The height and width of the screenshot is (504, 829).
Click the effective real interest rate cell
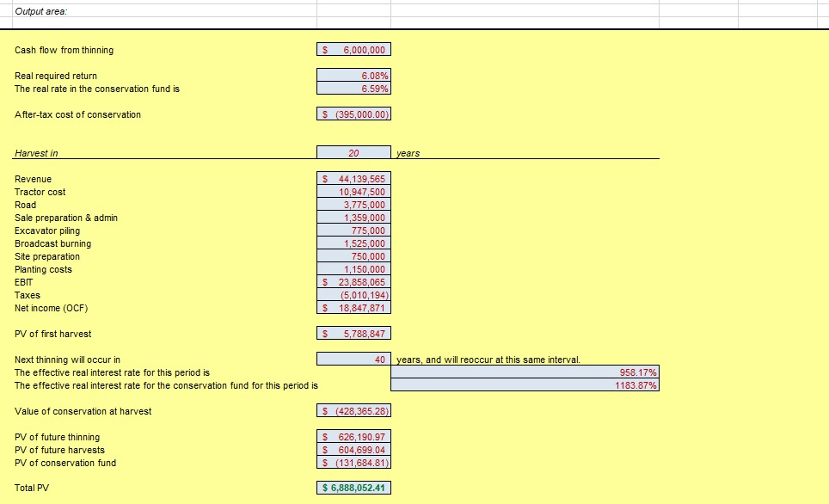click(525, 372)
